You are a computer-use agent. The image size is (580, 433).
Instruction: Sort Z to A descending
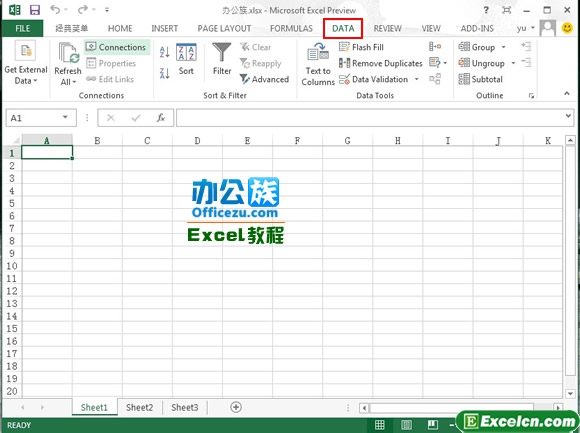165,73
